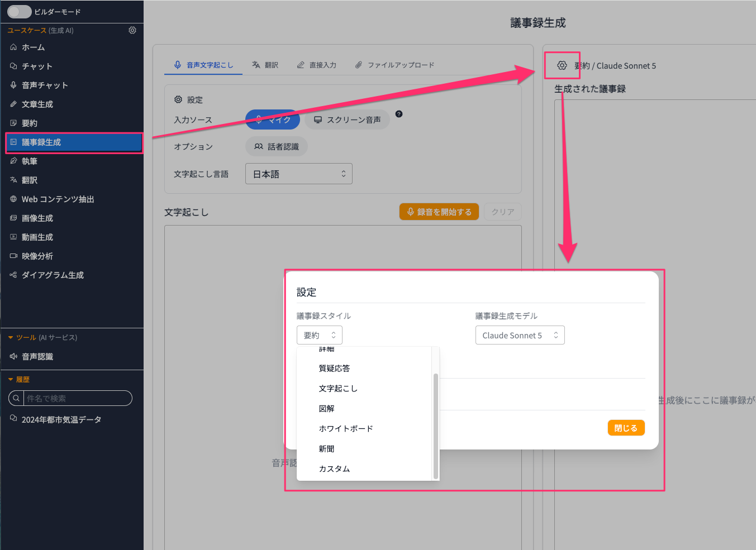The image size is (756, 550).
Task: Click the 文字起こし transcription text area
Action: pyautogui.click(x=343, y=388)
